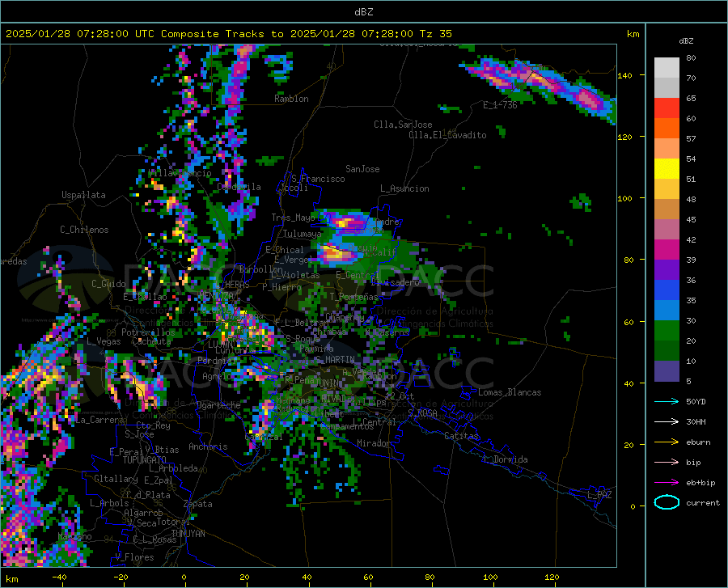Click the 'Catitas' map label
Viewport: 728px width, 588px height.
click(462, 436)
